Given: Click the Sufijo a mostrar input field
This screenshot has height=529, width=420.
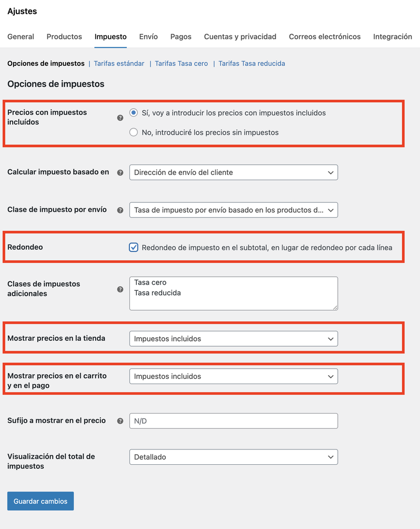Looking at the screenshot, I should point(233,420).
